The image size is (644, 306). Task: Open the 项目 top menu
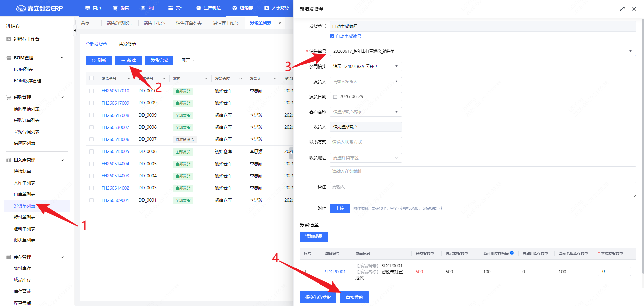pos(149,8)
